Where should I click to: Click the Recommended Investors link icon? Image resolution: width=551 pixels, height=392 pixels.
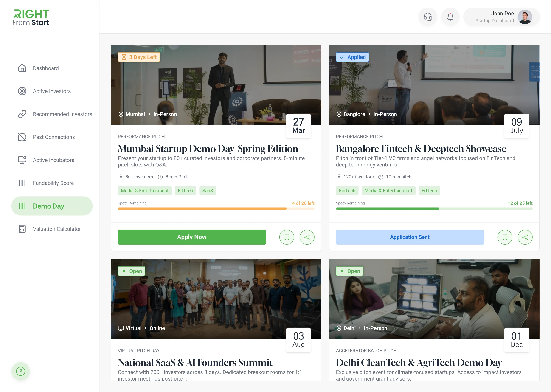[x=22, y=114]
